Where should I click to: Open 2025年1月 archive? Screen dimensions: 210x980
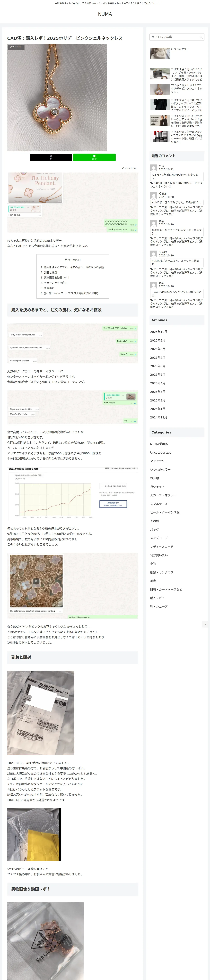[158, 409]
